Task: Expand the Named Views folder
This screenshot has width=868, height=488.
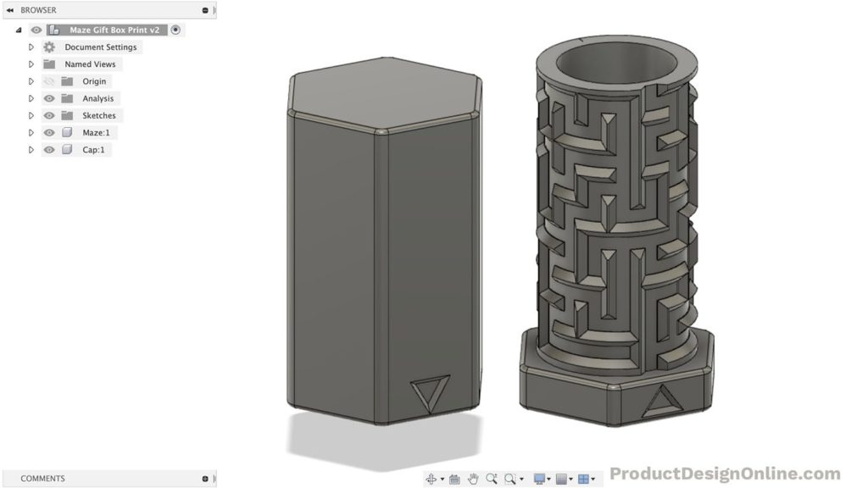Action: point(31,64)
